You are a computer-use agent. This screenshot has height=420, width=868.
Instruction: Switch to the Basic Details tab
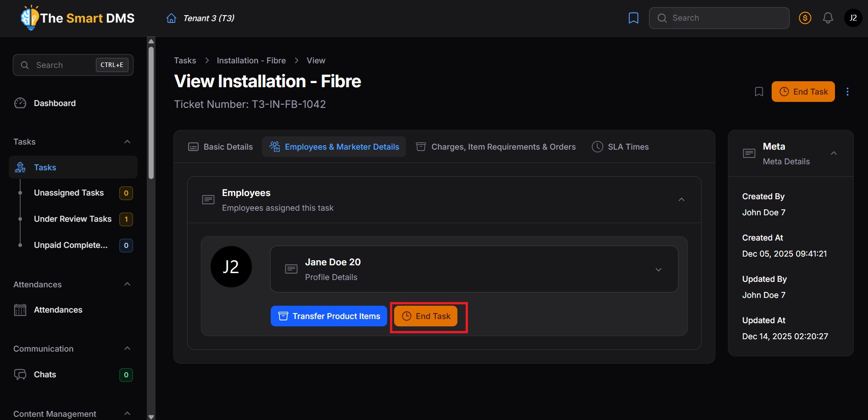click(x=221, y=147)
